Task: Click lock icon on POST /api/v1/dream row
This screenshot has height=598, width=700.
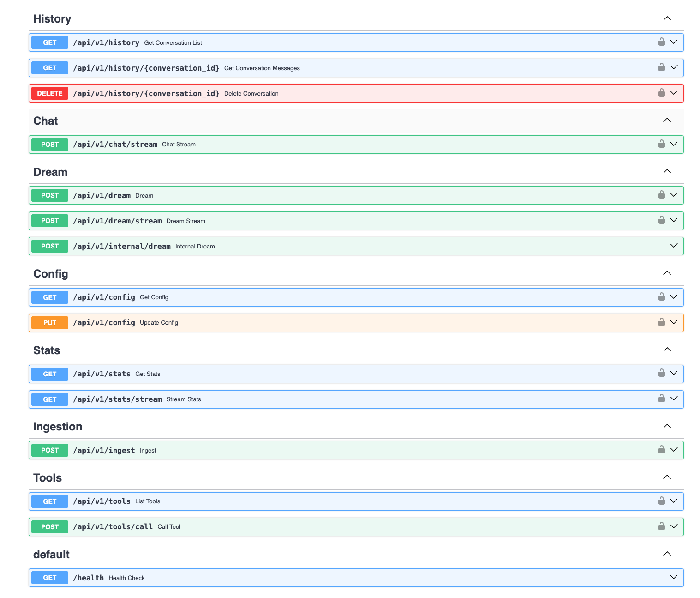Action: click(661, 194)
